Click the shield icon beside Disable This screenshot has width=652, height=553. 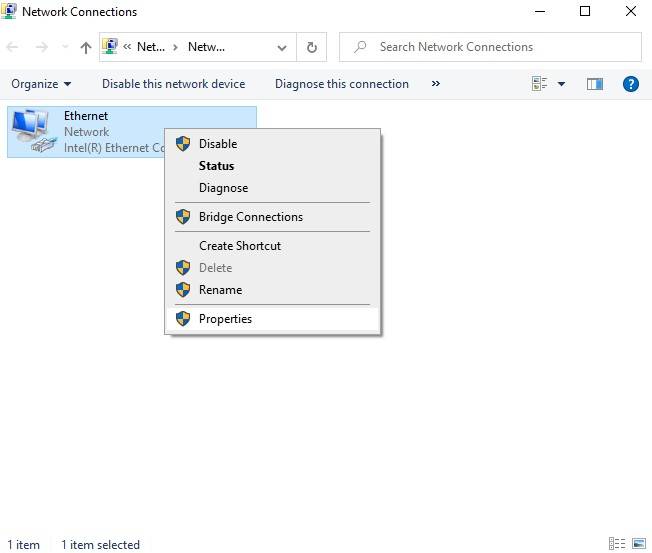[183, 144]
